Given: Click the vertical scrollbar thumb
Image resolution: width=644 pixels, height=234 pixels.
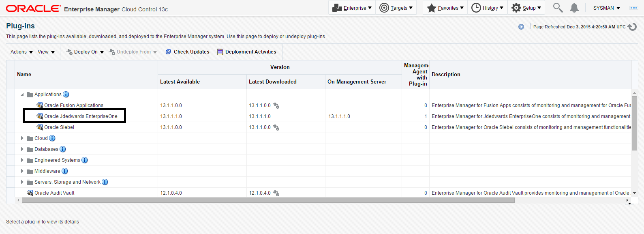Looking at the screenshot, I should pyautogui.click(x=635, y=123).
